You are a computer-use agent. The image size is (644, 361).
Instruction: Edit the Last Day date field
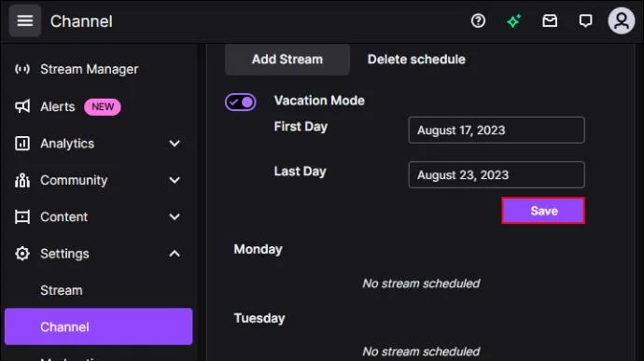coord(497,174)
